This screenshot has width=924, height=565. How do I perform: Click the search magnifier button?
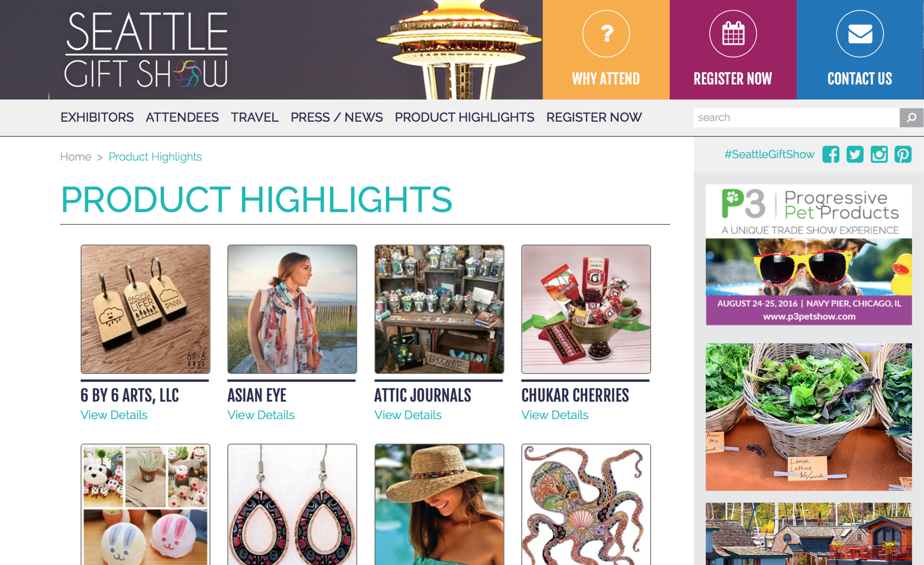pos(911,118)
